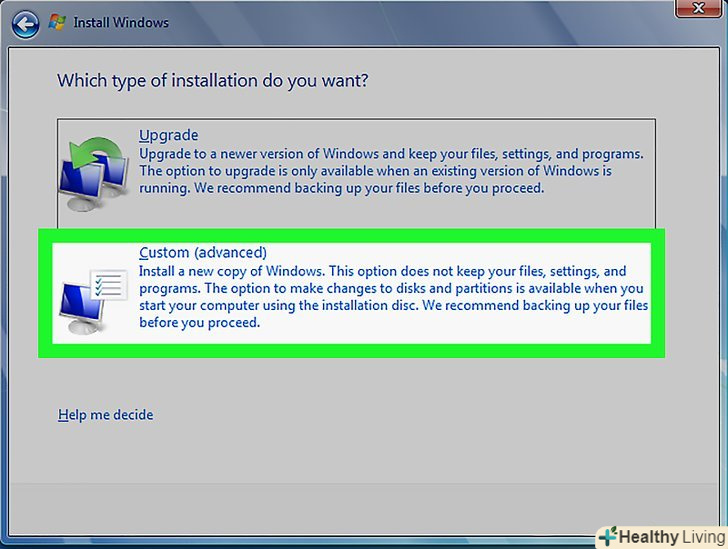The image size is (728, 549).
Task: Select the Upgrade heading link
Action: (x=169, y=135)
